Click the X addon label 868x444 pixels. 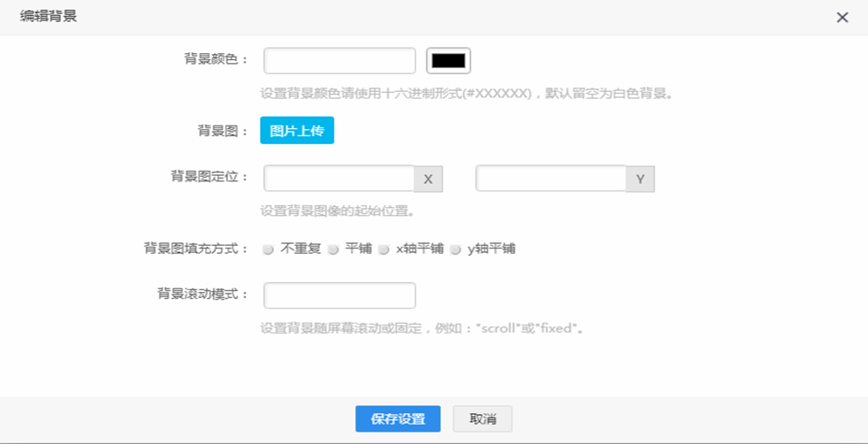point(429,179)
